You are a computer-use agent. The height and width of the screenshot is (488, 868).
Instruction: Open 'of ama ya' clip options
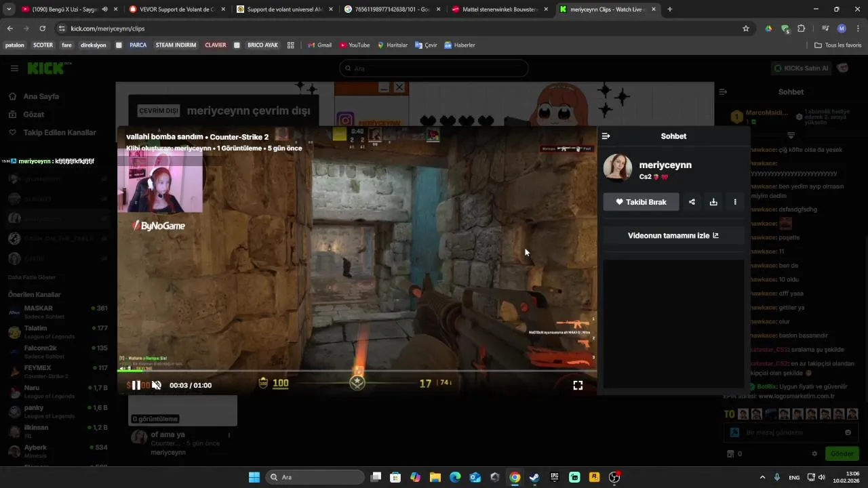[229, 435]
